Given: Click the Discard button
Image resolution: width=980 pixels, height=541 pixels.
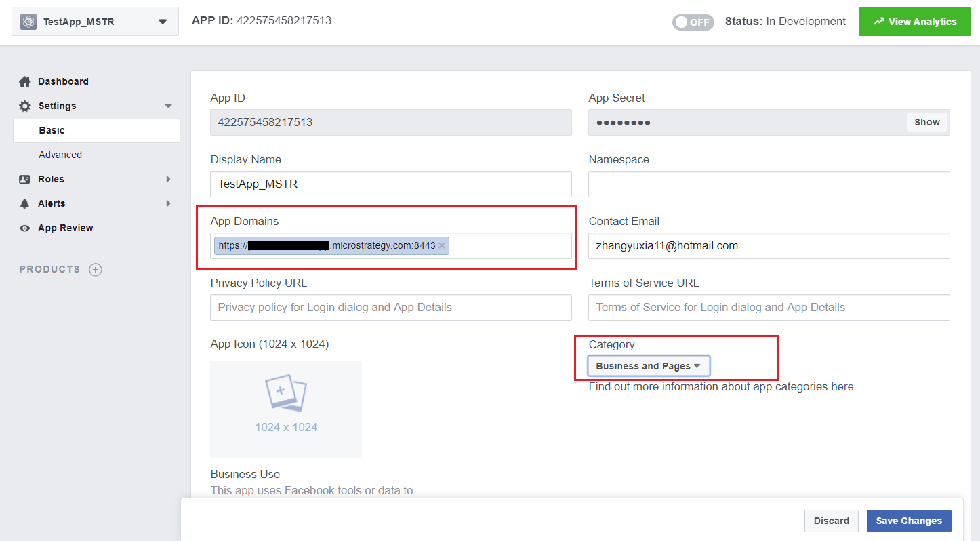Looking at the screenshot, I should pyautogui.click(x=832, y=521).
